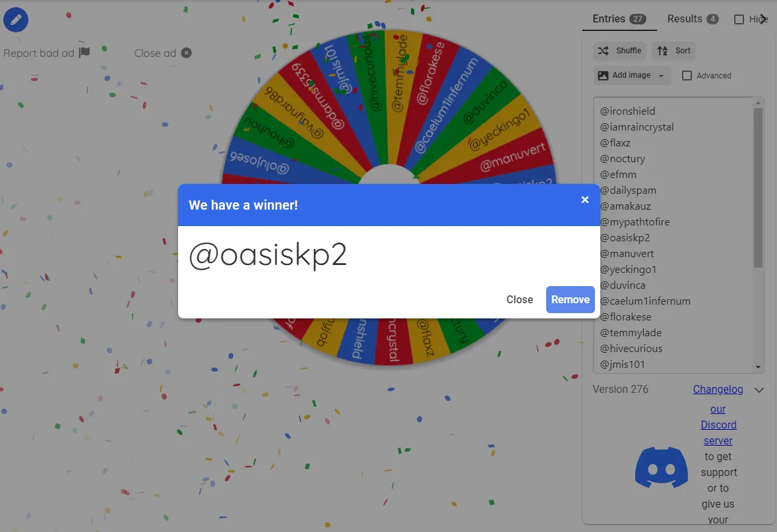The image size is (777, 532).
Task: Click the blue pencil edit icon
Action: [16, 20]
